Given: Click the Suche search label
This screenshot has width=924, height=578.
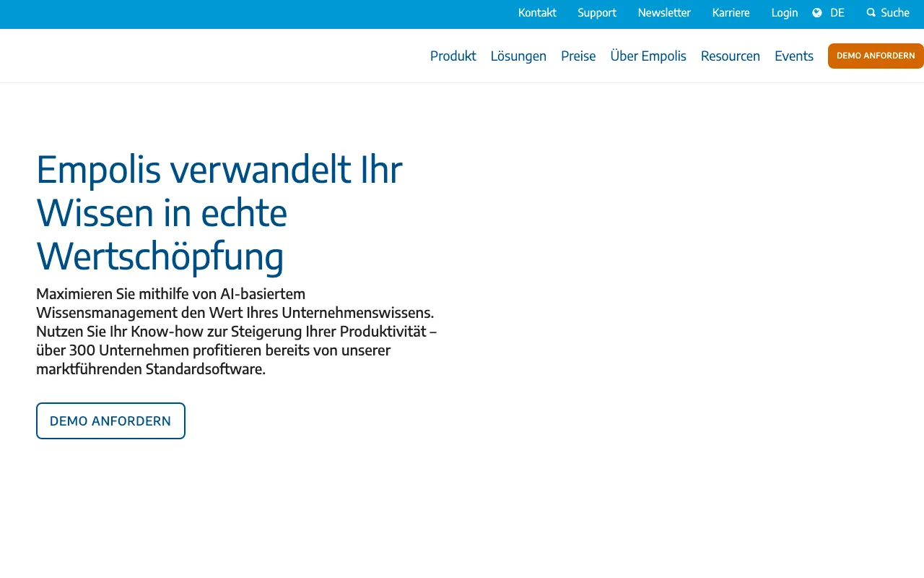Looking at the screenshot, I should coord(895,12).
